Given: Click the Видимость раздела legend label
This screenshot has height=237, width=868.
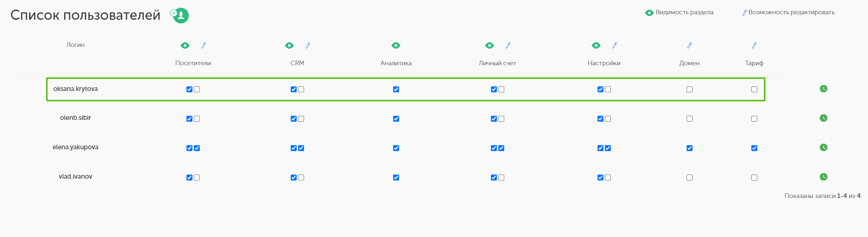Looking at the screenshot, I should (x=684, y=12).
